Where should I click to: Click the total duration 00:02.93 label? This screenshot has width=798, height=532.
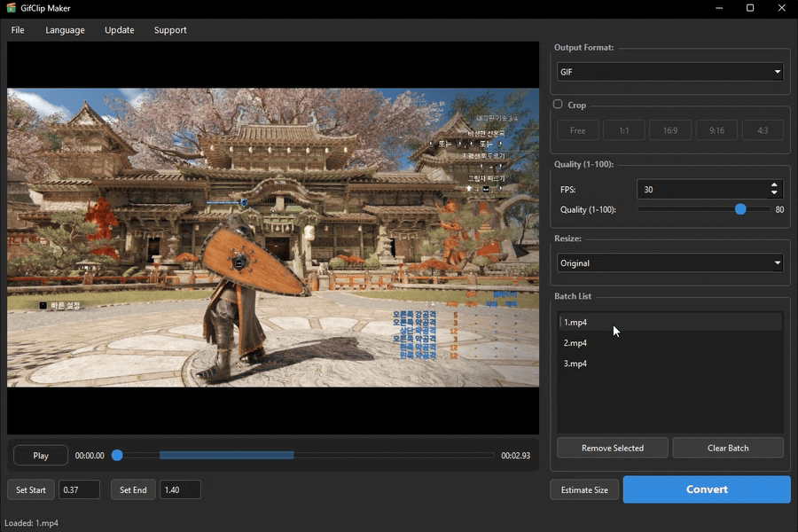click(515, 456)
